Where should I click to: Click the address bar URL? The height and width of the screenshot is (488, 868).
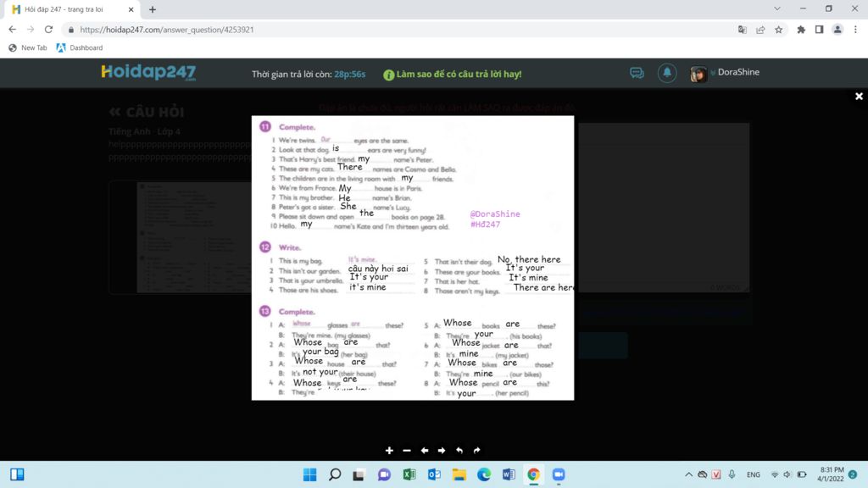point(167,30)
